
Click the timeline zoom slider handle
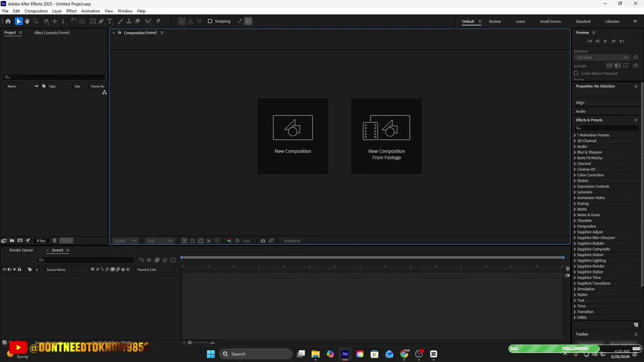tap(190, 342)
